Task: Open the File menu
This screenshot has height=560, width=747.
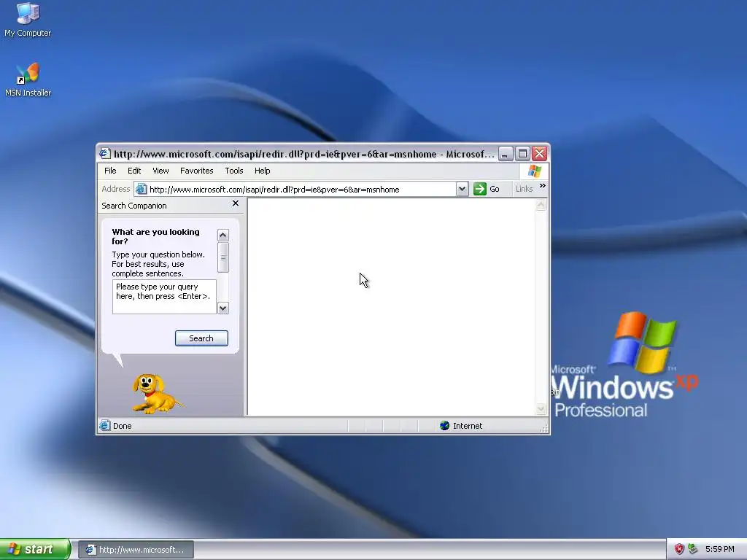Action: [111, 171]
